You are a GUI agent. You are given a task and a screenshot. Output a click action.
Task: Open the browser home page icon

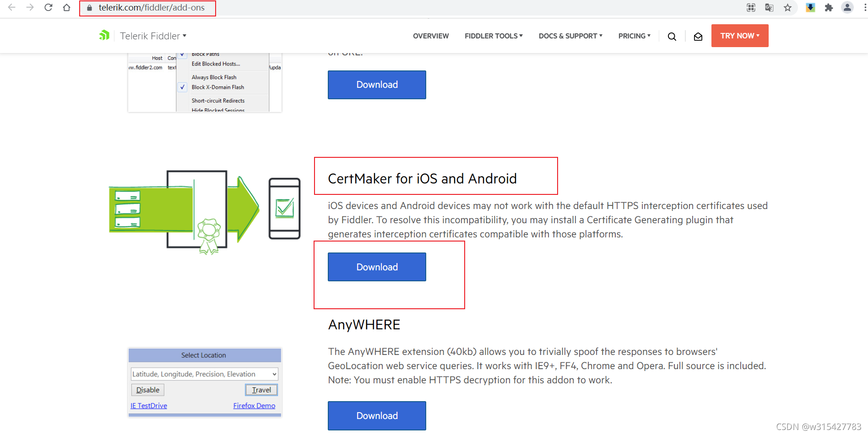[67, 7]
